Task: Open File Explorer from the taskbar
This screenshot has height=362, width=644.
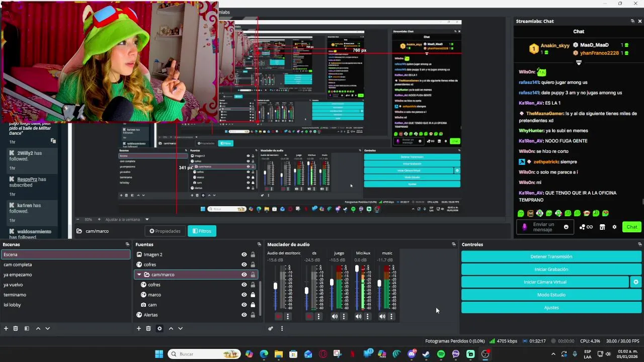Action: click(x=279, y=354)
